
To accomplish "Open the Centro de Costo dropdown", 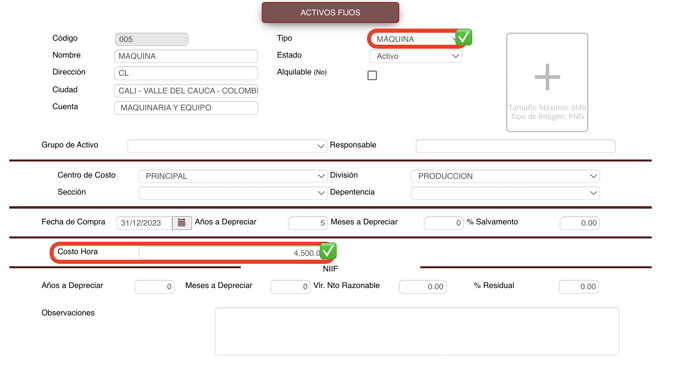I will [x=233, y=176].
